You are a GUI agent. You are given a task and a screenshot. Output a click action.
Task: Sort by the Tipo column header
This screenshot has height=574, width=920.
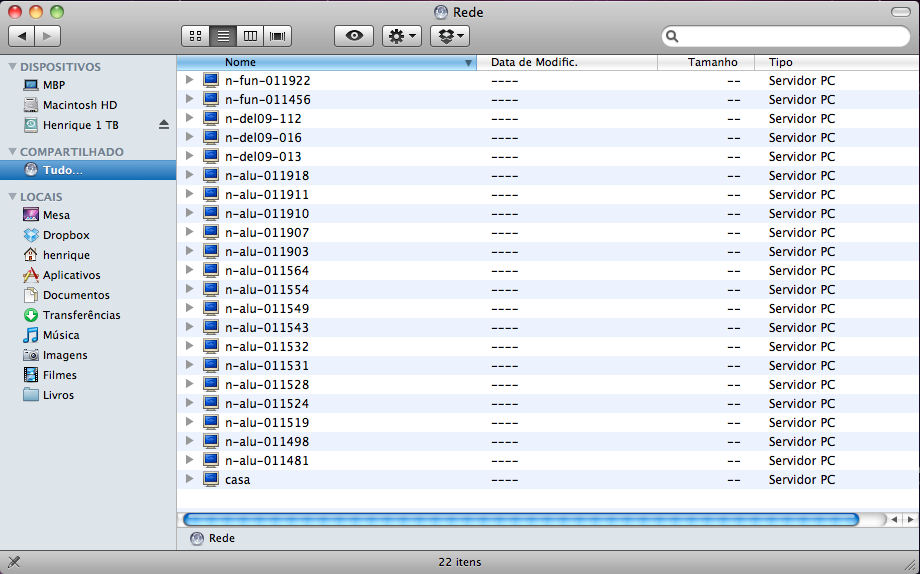tap(836, 62)
